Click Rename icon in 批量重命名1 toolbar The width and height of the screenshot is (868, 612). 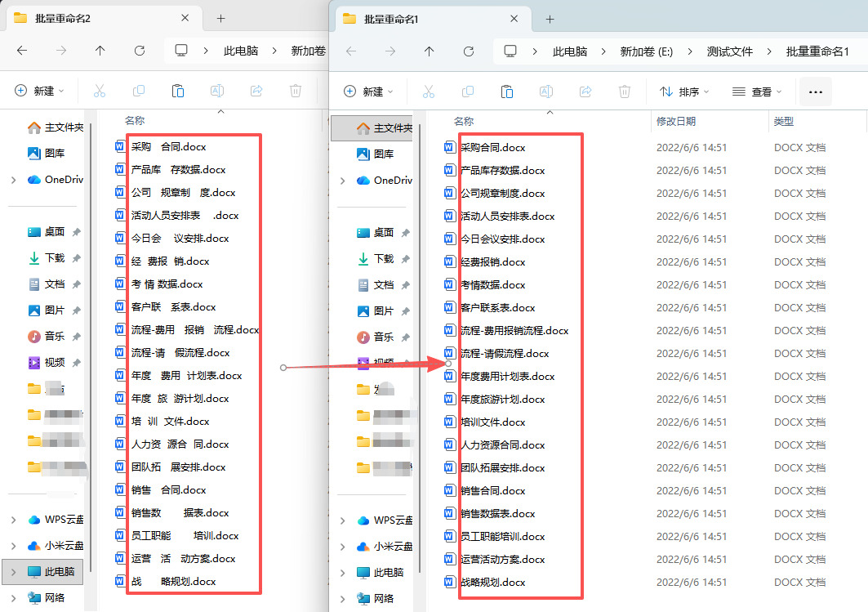pyautogui.click(x=545, y=92)
